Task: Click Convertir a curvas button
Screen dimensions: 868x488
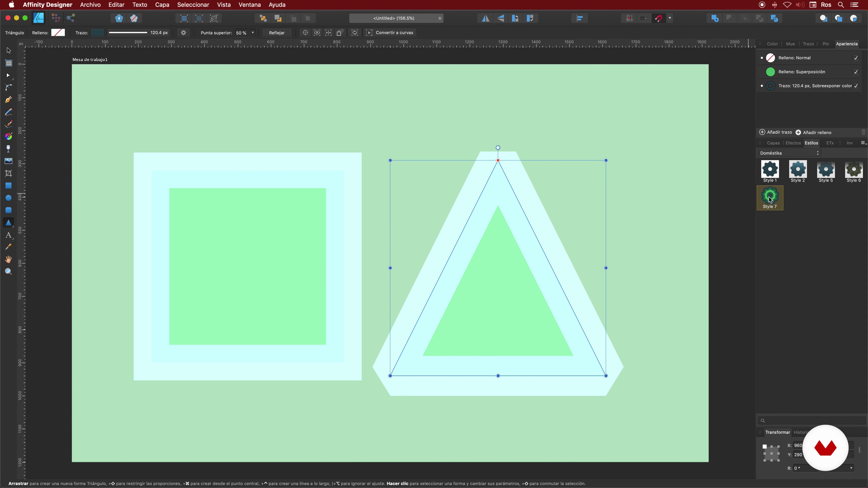Action: [x=390, y=33]
